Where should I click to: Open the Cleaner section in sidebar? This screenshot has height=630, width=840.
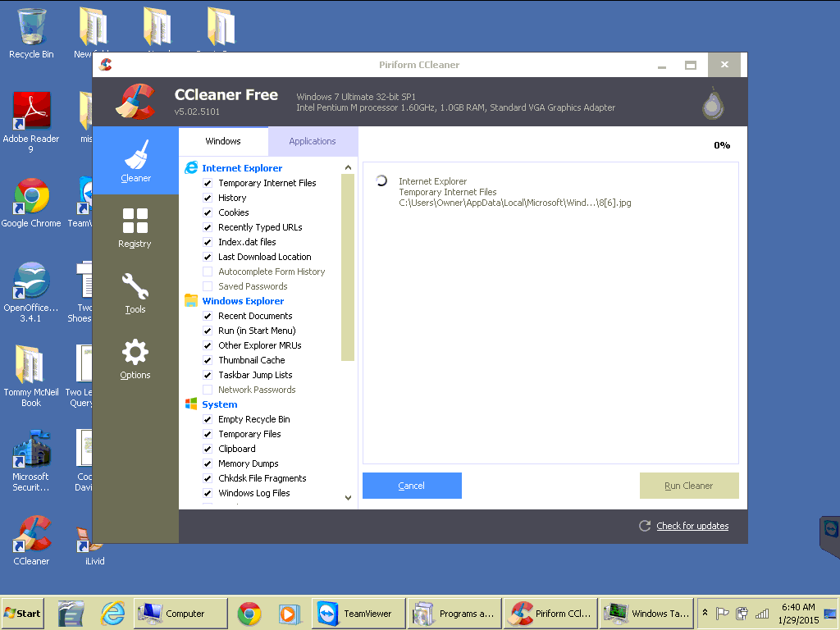135,161
